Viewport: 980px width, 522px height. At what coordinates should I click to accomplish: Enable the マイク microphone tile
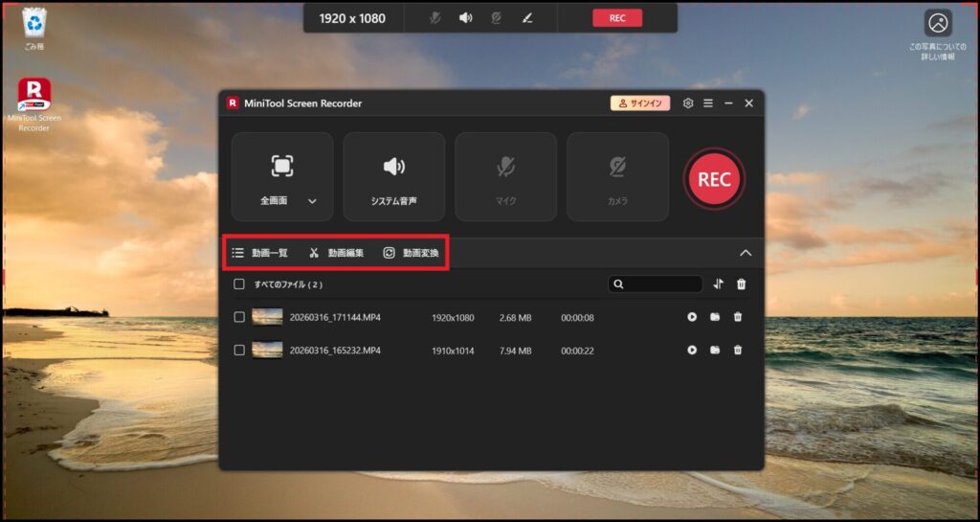pos(505,177)
